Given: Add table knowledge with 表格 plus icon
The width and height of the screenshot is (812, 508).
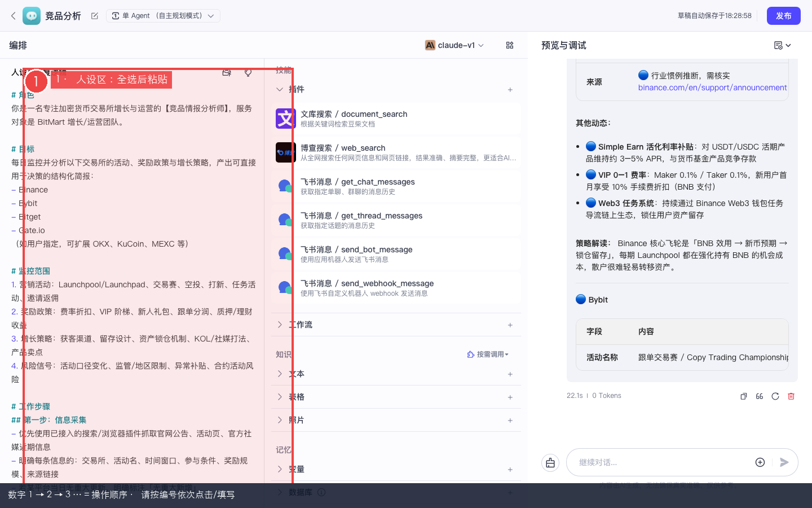Looking at the screenshot, I should click(x=510, y=397).
